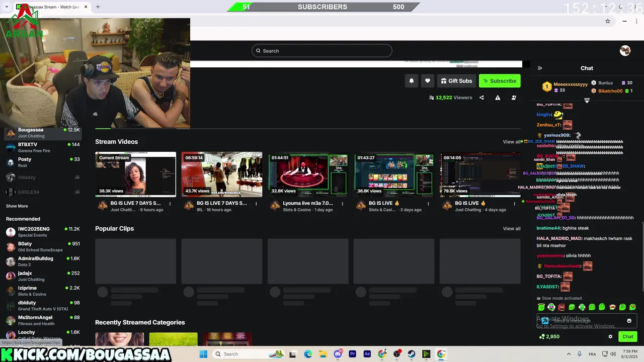Open the first Recently Streamed category thumbnail
Screen dimensions: 644x362
click(x=119, y=339)
